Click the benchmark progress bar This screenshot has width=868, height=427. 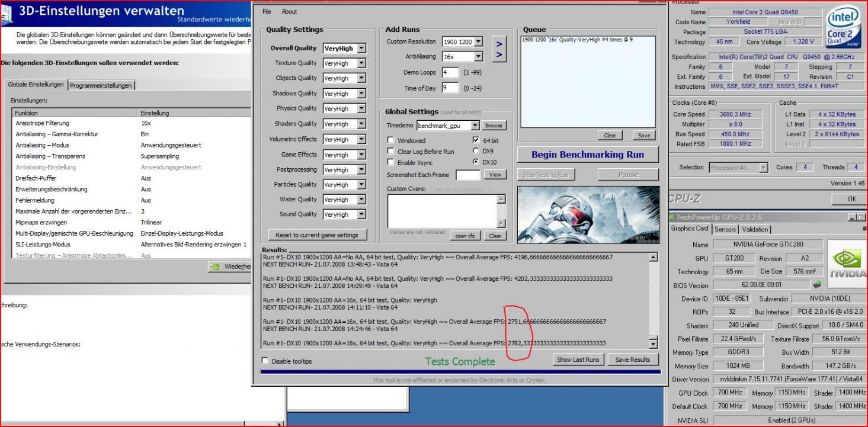460,372
